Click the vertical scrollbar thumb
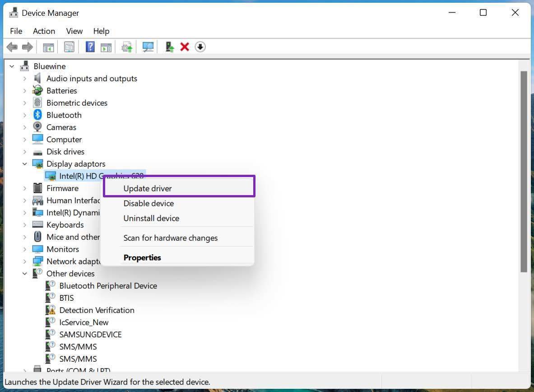The height and width of the screenshot is (392, 534). [524, 172]
